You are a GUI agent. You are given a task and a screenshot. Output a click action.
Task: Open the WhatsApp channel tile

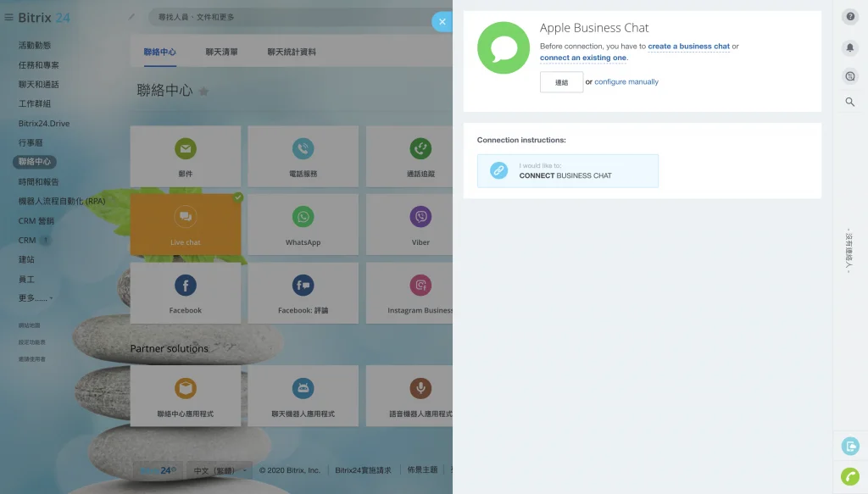[x=303, y=225]
